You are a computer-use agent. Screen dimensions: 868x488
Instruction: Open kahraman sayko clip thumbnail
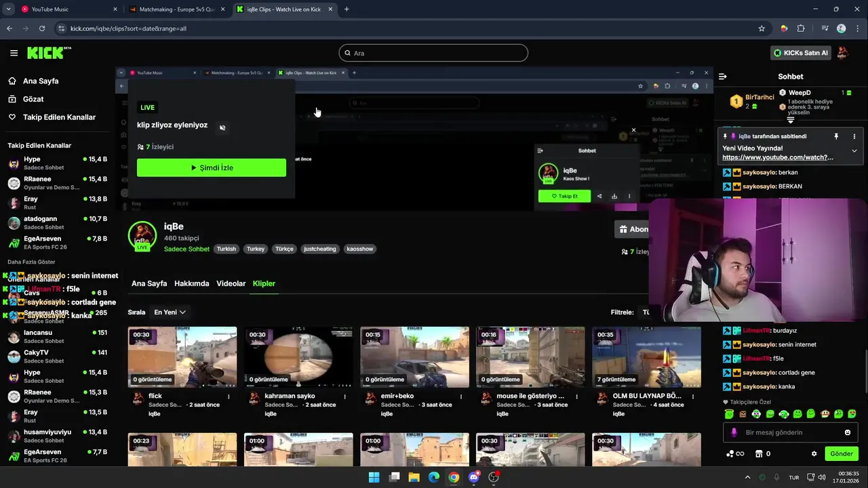(x=298, y=357)
